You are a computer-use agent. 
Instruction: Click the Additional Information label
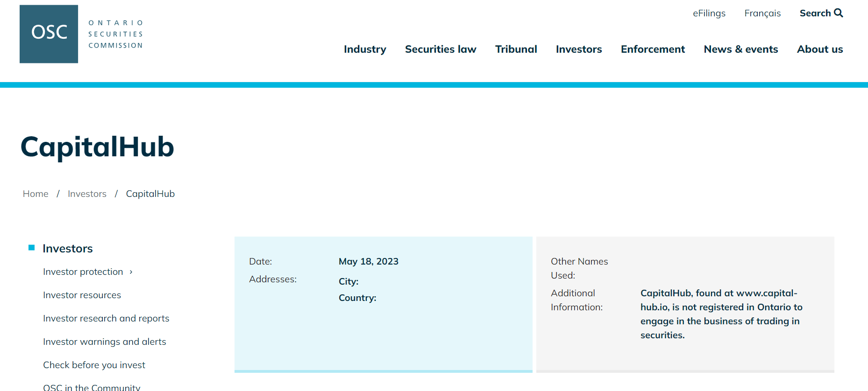tap(577, 300)
